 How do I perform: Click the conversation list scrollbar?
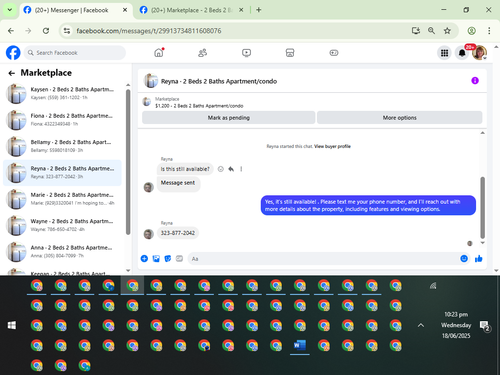pos(128,162)
